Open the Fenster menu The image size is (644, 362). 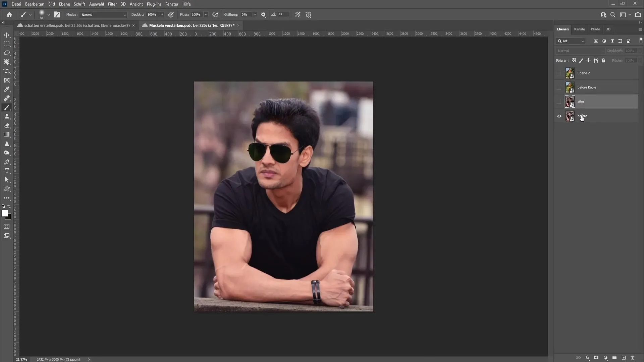(x=172, y=4)
